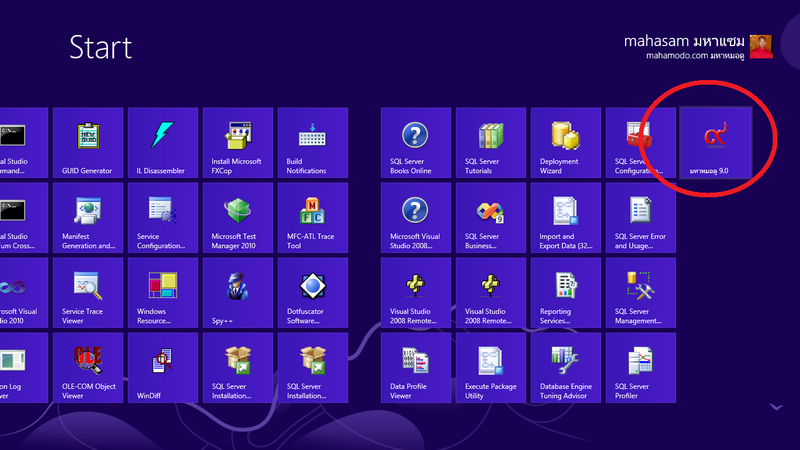800x450 pixels.
Task: Launch the มหาหมอดู 9.0 tile
Action: [x=716, y=143]
